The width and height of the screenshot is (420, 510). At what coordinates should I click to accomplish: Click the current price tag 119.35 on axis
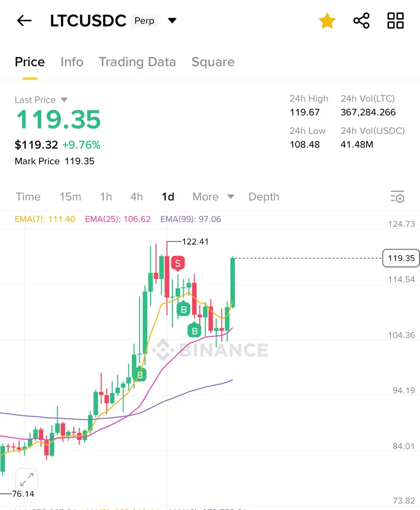[x=401, y=258]
